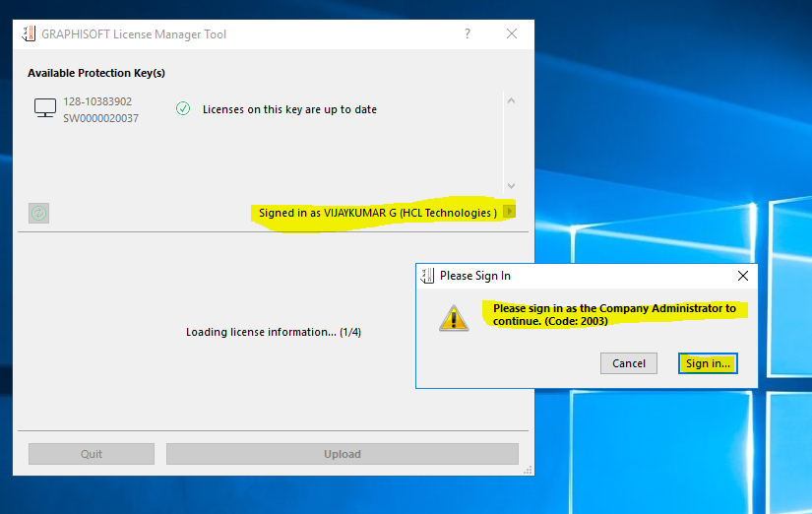Click the Upload button
This screenshot has width=812, height=514.
tap(343, 454)
